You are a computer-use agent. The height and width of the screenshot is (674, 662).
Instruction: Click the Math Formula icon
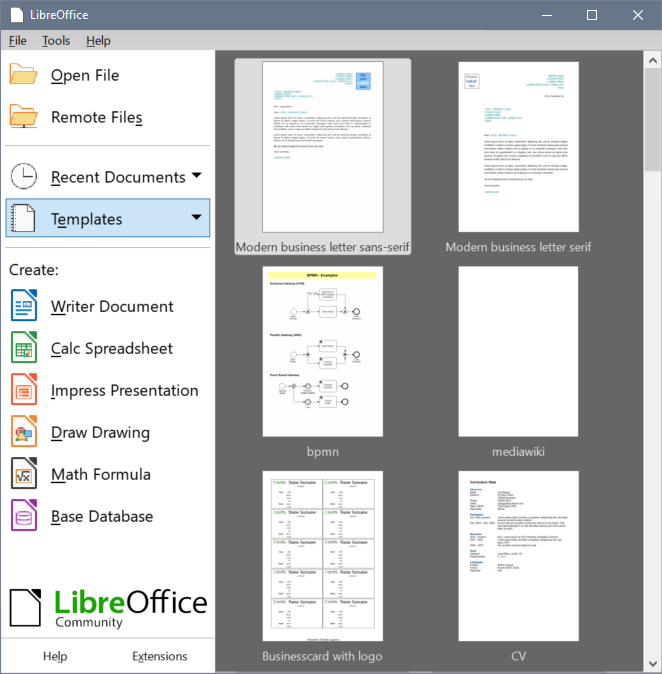24,474
